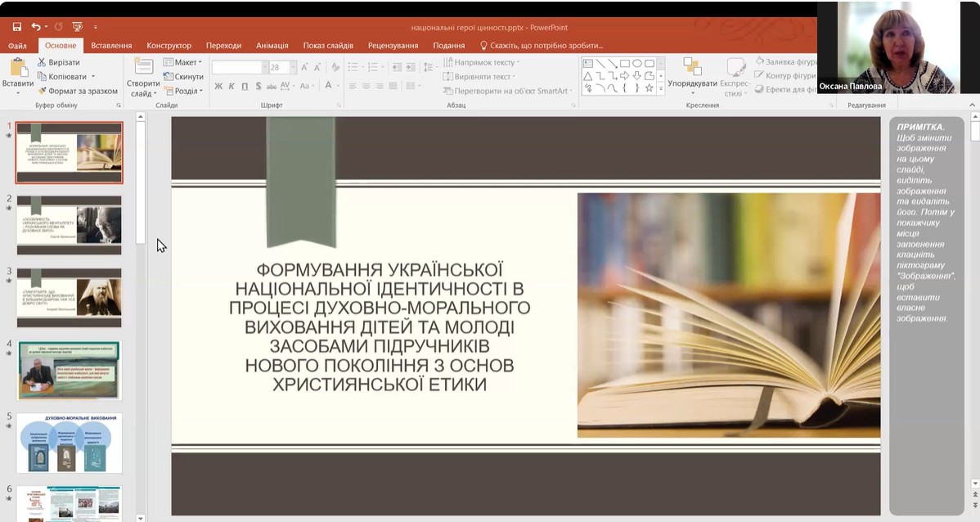Open the Customize Quick Access Toolbar arrow

click(x=96, y=27)
